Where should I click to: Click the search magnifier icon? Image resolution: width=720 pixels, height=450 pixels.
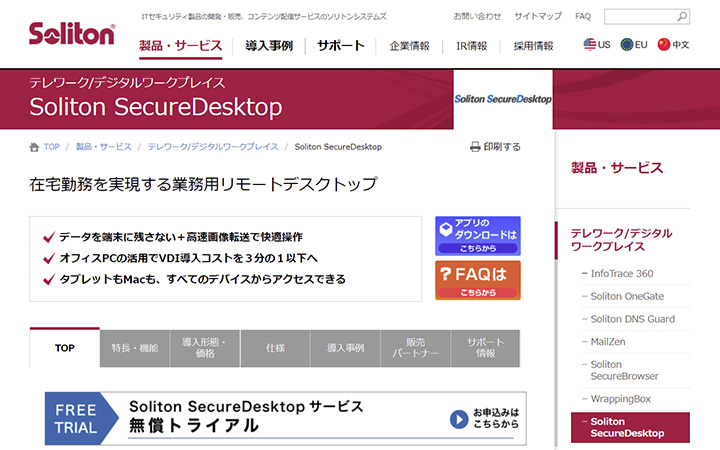pos(682,17)
